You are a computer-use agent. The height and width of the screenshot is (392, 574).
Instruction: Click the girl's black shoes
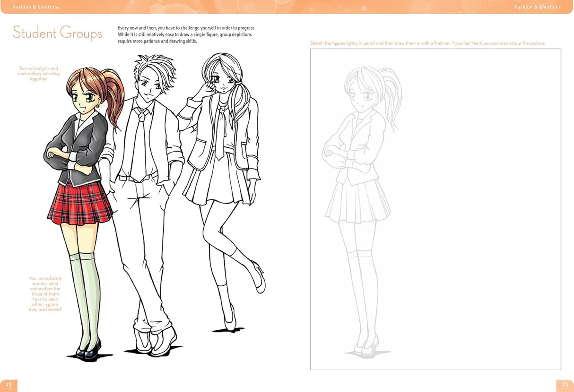point(85,352)
